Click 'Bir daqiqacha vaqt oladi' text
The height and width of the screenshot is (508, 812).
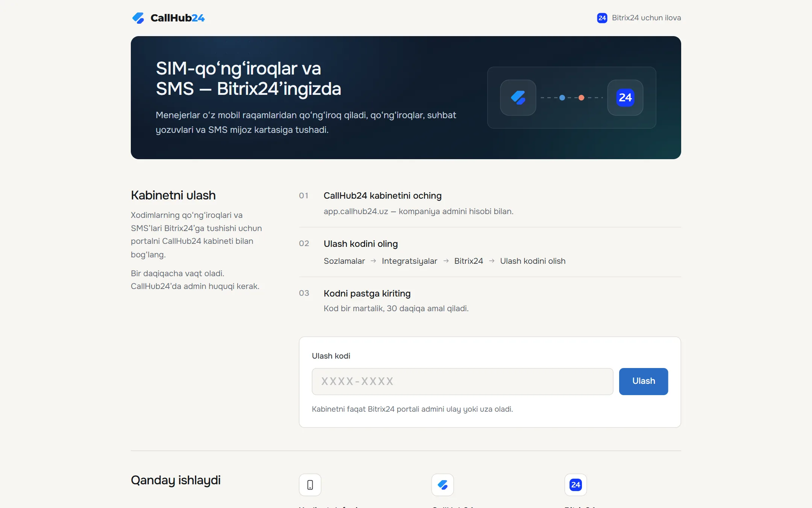coord(177,274)
